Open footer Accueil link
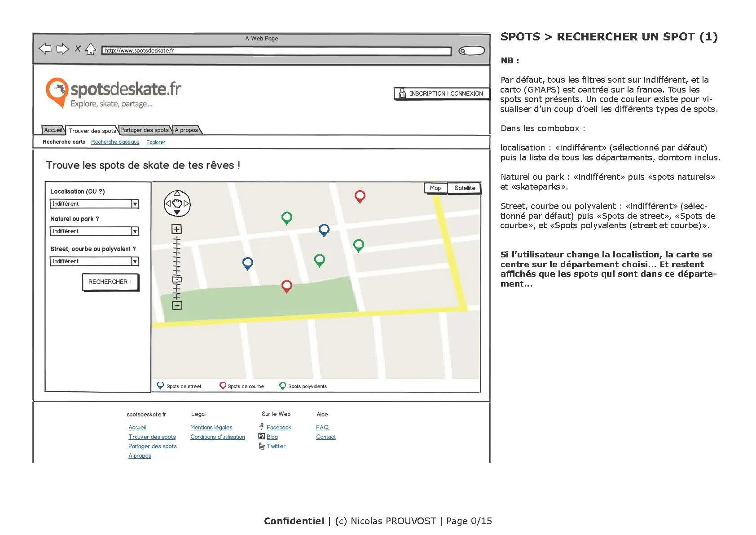 click(137, 428)
